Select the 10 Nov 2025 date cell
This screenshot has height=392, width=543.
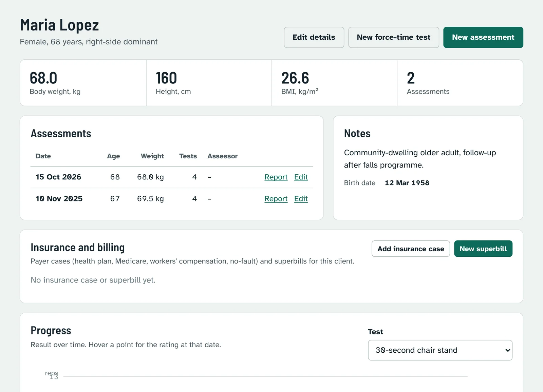59,199
